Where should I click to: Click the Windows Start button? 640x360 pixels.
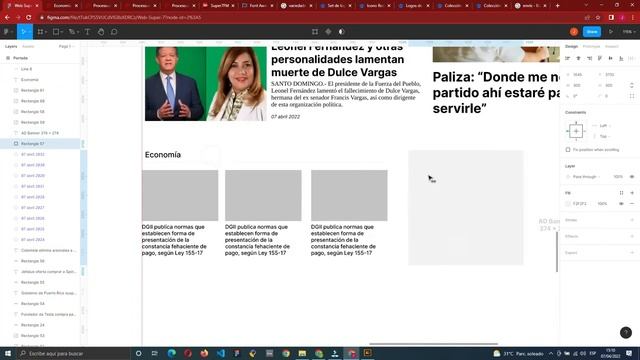coord(7,353)
